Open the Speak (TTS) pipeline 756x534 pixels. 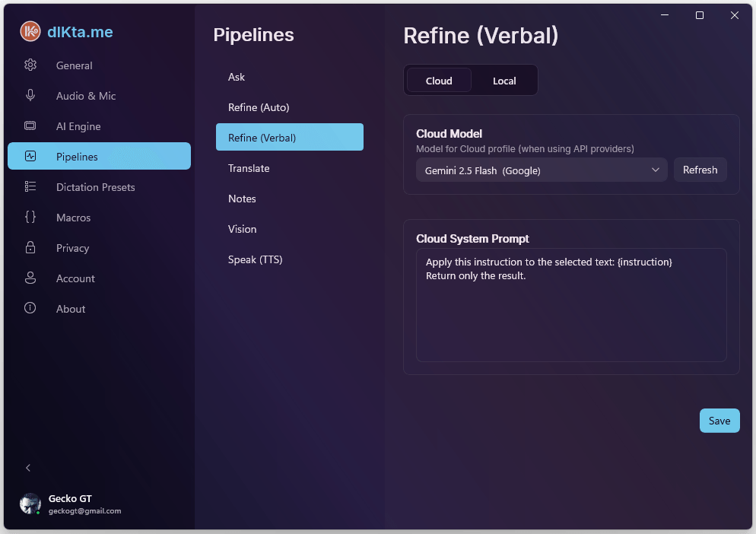pyautogui.click(x=255, y=259)
